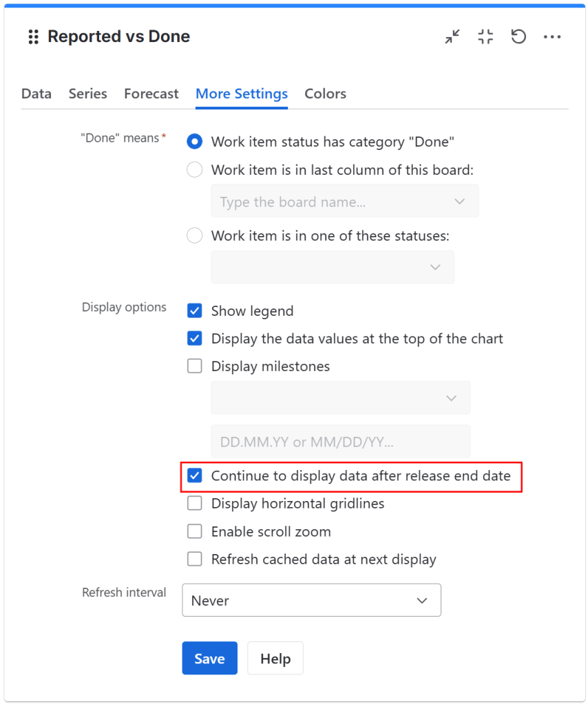Viewport: 588px width, 704px height.
Task: Click the minimize gadget arrows icon
Action: pyautogui.click(x=452, y=37)
